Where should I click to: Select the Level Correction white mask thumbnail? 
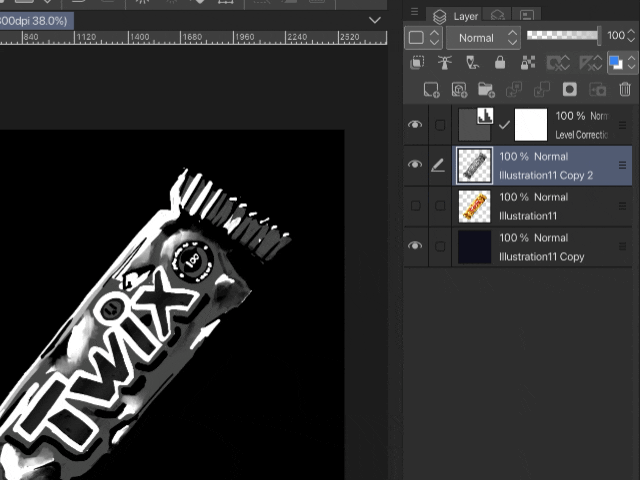pyautogui.click(x=531, y=125)
